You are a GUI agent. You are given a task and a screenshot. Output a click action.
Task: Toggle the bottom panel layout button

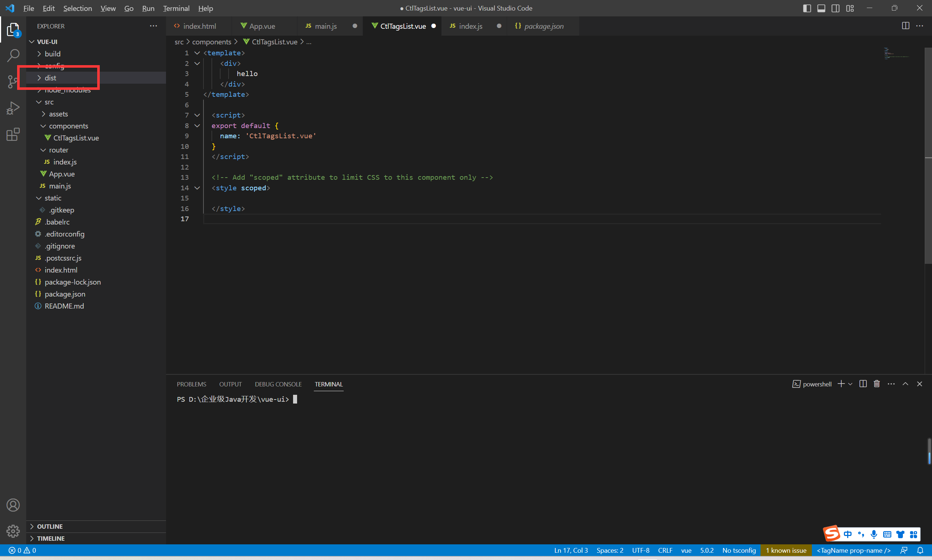pyautogui.click(x=821, y=8)
